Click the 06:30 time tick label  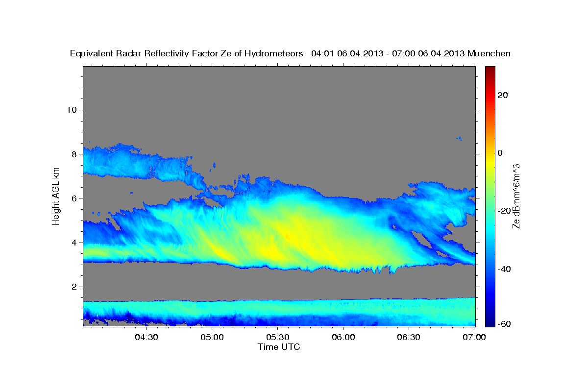(x=409, y=338)
